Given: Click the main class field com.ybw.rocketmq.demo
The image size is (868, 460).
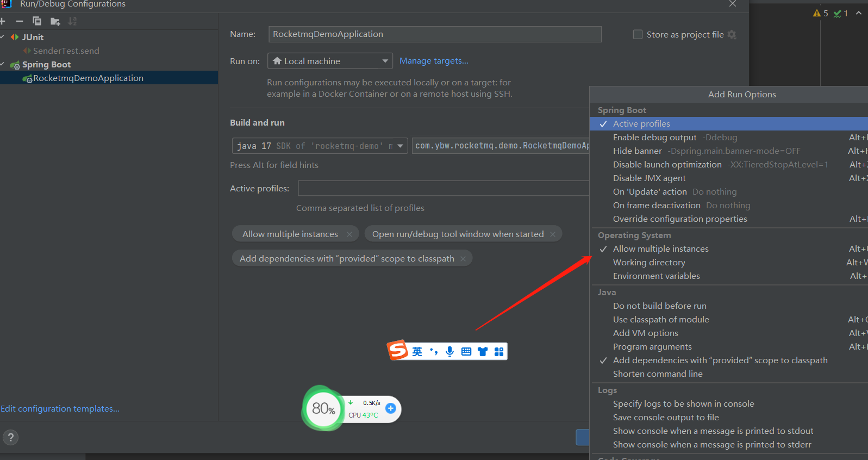Looking at the screenshot, I should coord(501,146).
